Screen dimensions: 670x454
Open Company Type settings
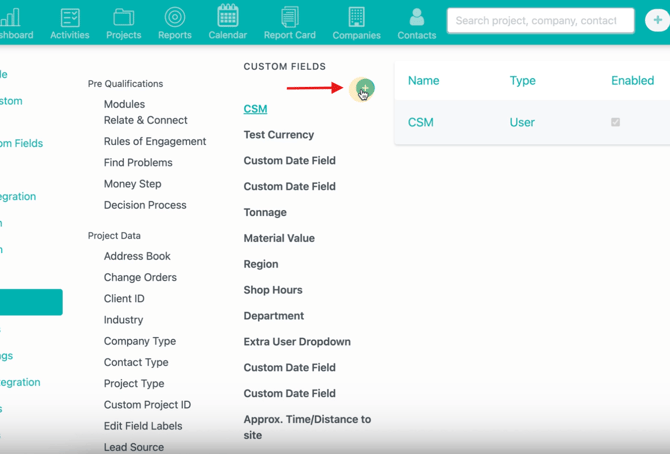coord(140,342)
